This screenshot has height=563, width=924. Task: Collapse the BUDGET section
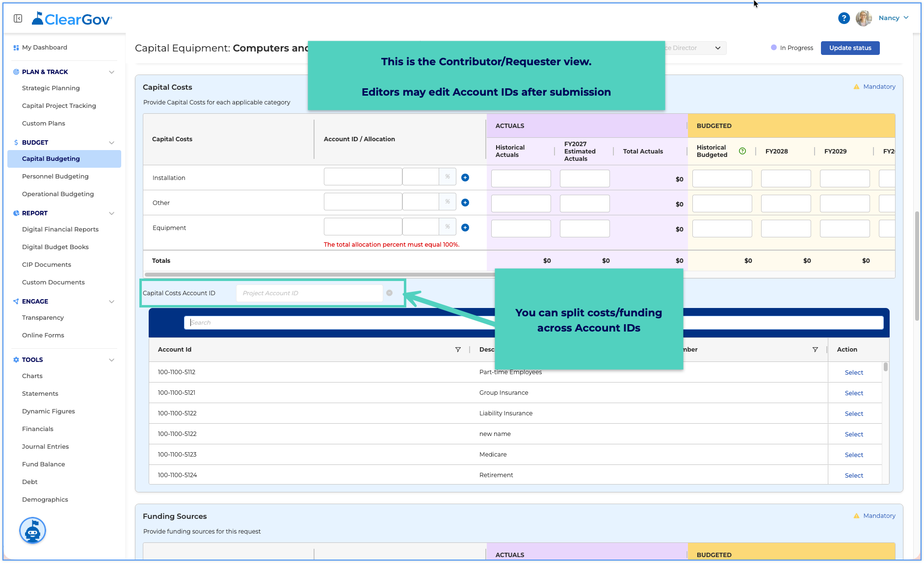coord(111,143)
